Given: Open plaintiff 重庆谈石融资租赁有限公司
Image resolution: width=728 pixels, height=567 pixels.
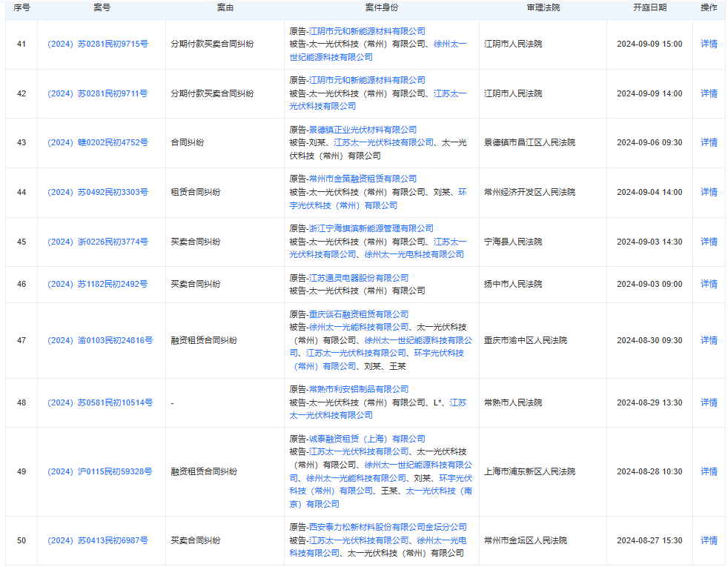Looking at the screenshot, I should 358,314.
